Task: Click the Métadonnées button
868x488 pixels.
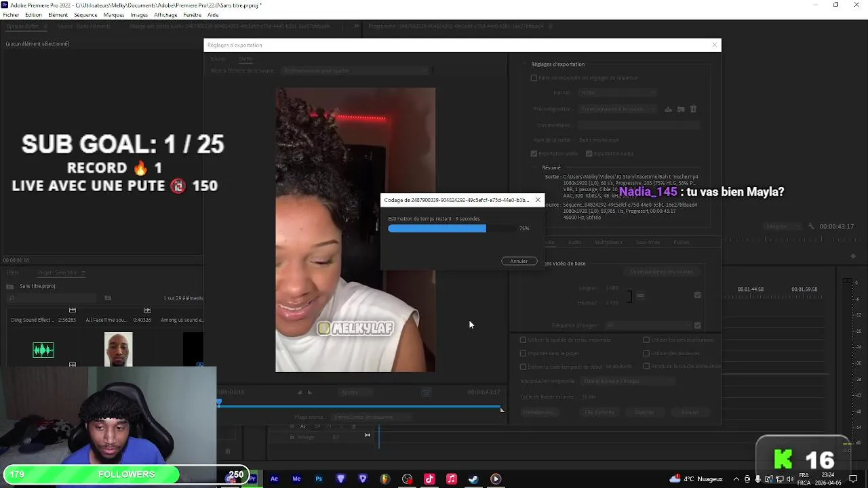Action: [538, 412]
